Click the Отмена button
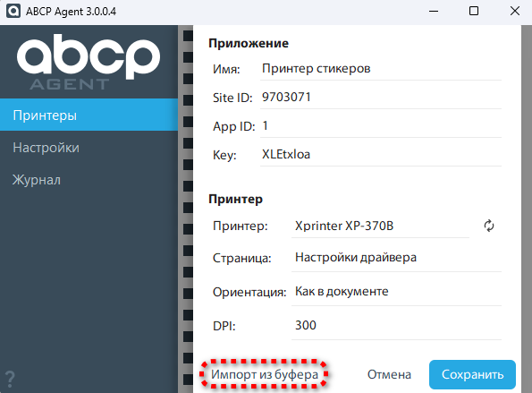This screenshot has width=532, height=393. [389, 374]
